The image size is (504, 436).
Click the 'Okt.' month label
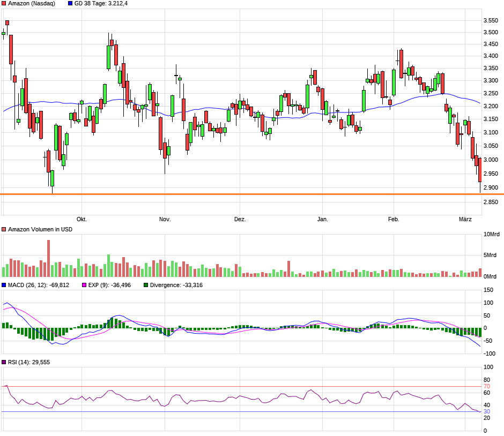point(81,219)
